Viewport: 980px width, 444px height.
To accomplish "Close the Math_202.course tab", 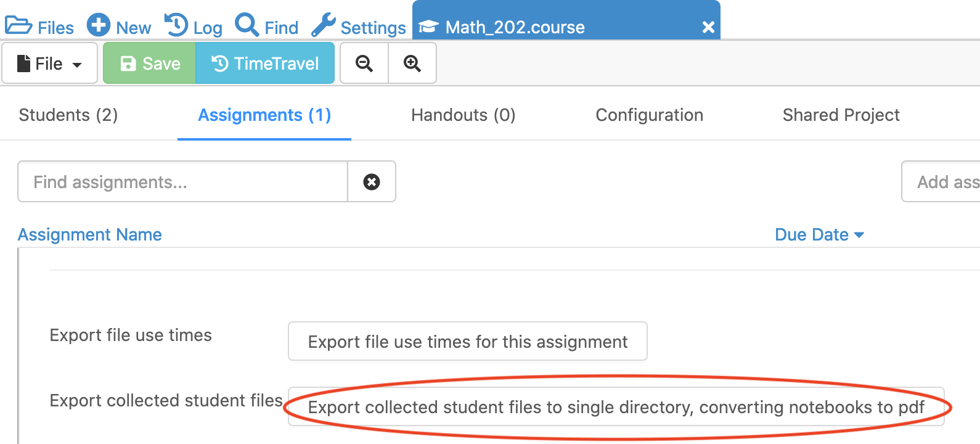I will point(708,27).
